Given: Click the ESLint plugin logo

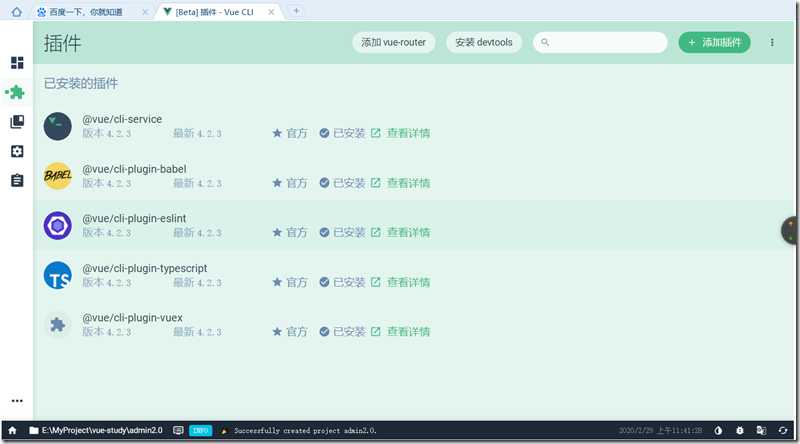Looking at the screenshot, I should pyautogui.click(x=57, y=225).
